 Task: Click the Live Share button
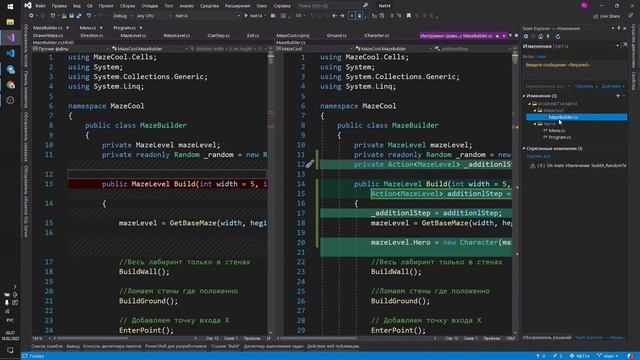(607, 16)
